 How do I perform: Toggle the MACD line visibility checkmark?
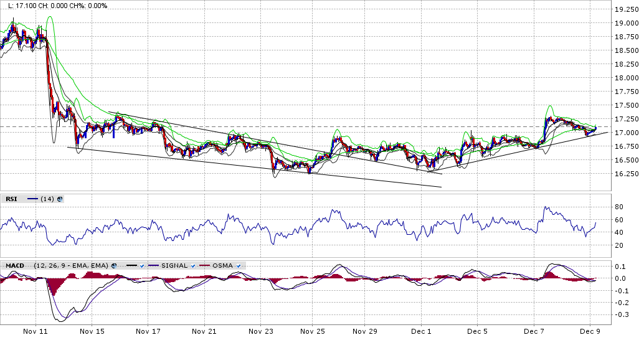pyautogui.click(x=142, y=266)
